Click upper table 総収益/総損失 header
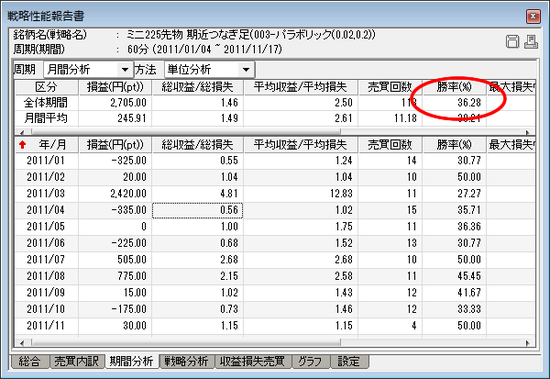550x379 pixels. [197, 87]
